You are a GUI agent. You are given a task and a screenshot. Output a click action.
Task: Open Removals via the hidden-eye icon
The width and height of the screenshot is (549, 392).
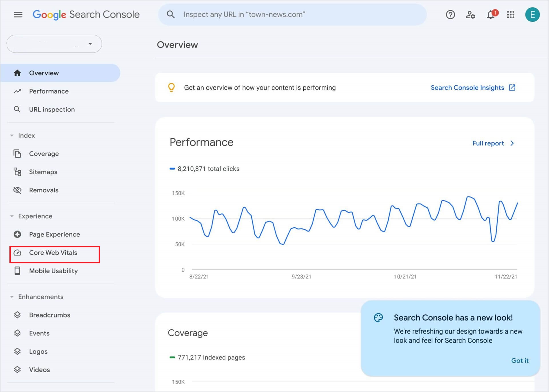tap(17, 190)
